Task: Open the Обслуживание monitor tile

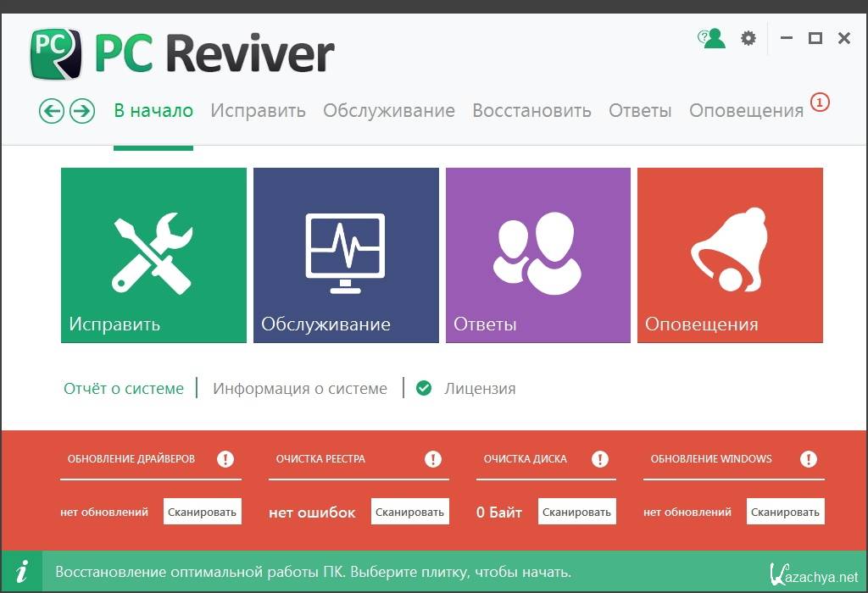Action: coord(346,255)
